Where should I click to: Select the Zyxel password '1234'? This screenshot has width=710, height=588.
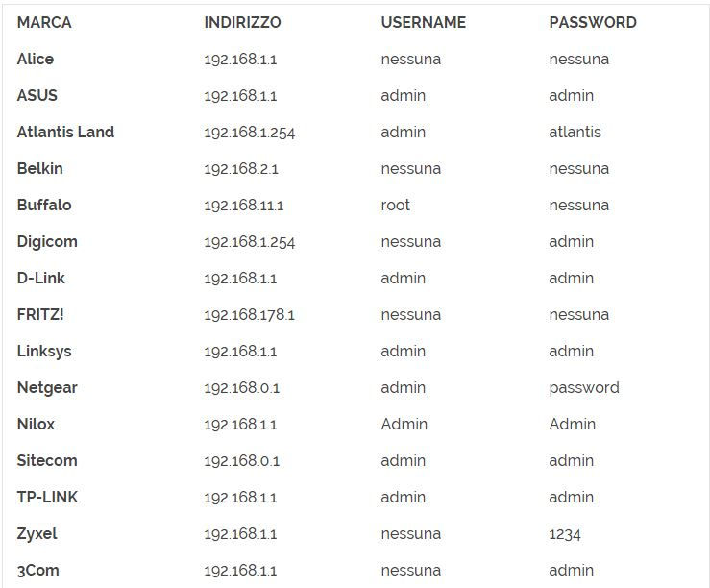565,534
